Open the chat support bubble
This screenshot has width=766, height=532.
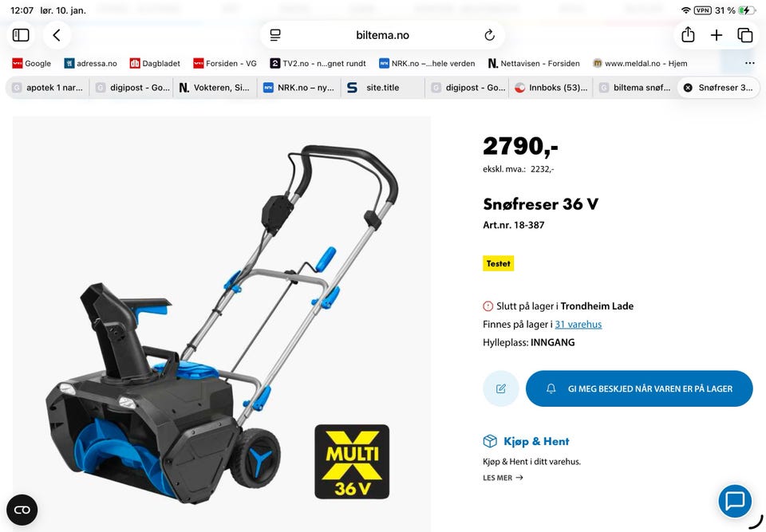pos(735,501)
